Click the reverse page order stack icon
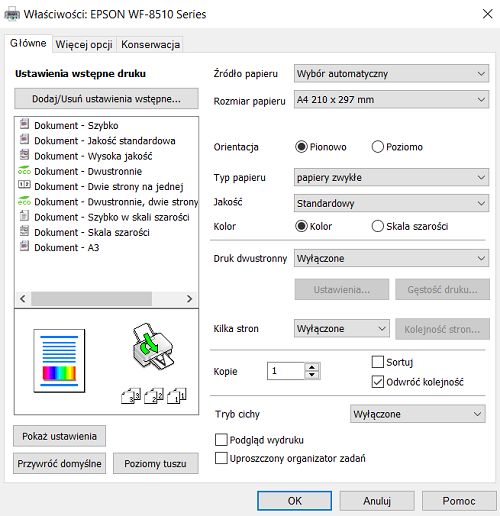500x516 pixels. pos(154,396)
